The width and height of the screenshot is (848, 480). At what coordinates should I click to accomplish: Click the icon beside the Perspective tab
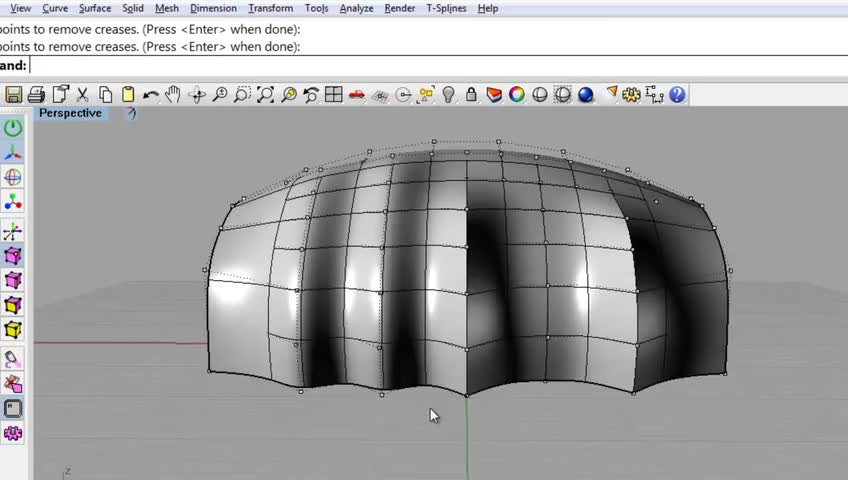pyautogui.click(x=130, y=113)
